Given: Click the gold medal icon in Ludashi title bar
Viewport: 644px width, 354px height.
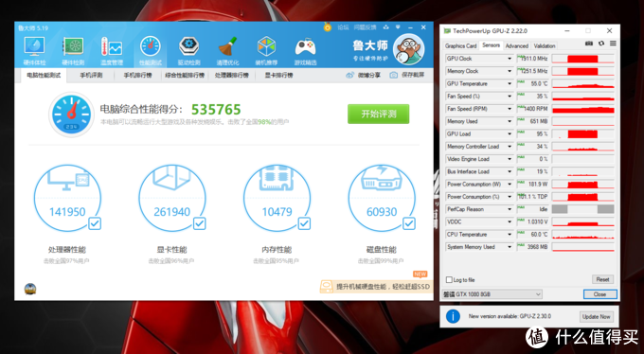Looking at the screenshot, I should 328,27.
